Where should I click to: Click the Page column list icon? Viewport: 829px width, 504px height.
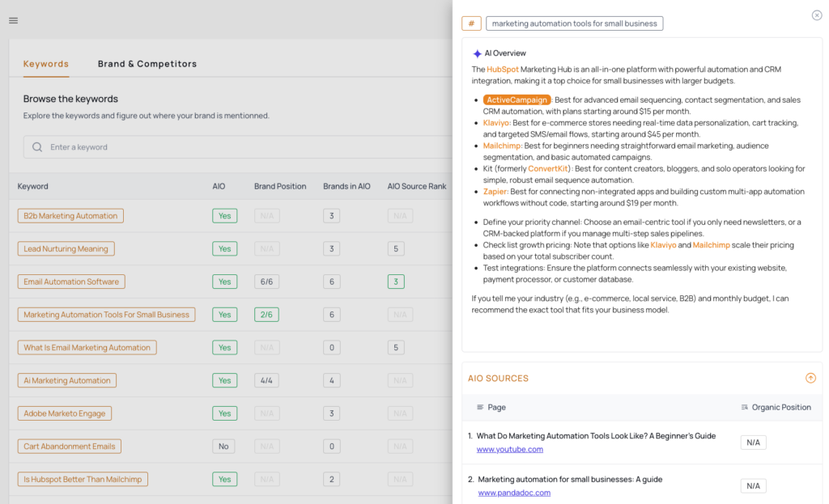[x=480, y=407]
